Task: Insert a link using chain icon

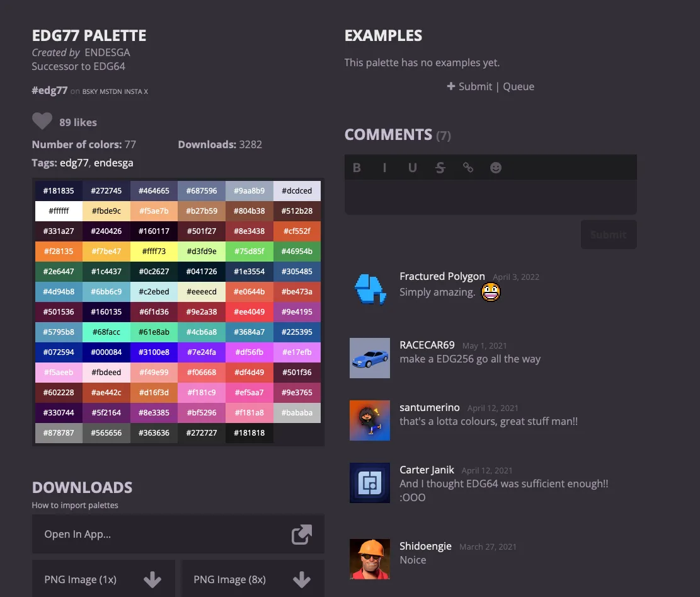Action: (468, 168)
